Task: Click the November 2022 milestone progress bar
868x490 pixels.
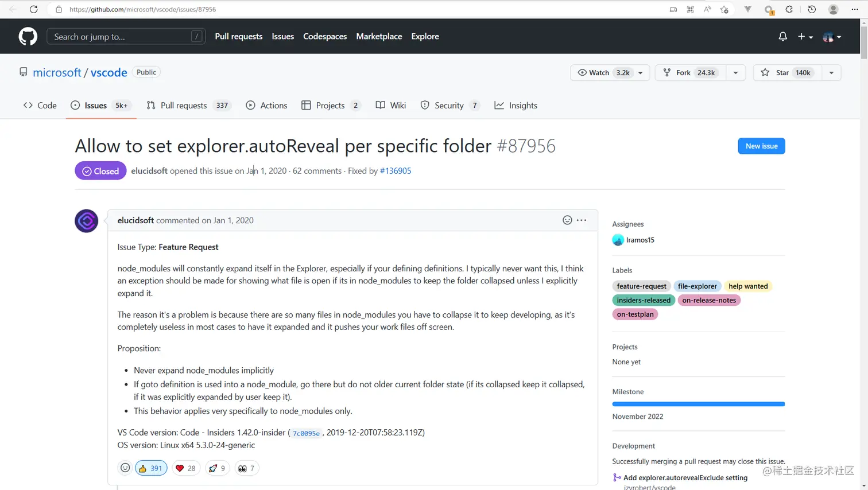Action: (698, 404)
